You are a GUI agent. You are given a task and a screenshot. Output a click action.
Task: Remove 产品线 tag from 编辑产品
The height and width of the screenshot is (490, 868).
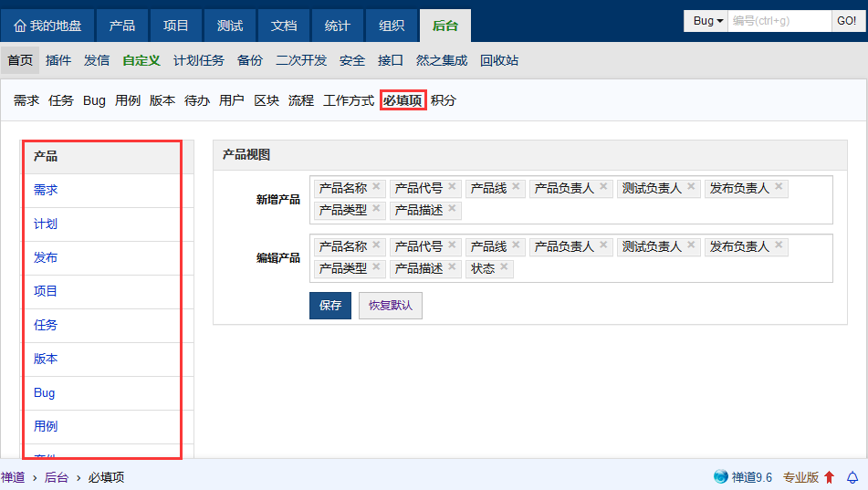(516, 245)
